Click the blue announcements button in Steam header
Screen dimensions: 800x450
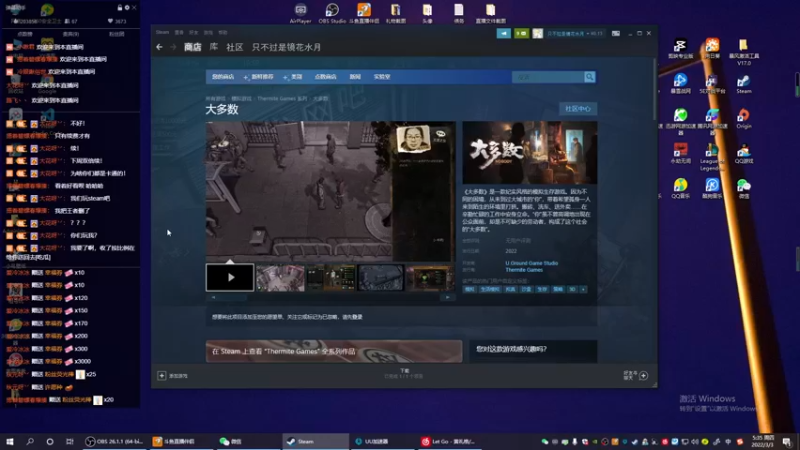[504, 33]
